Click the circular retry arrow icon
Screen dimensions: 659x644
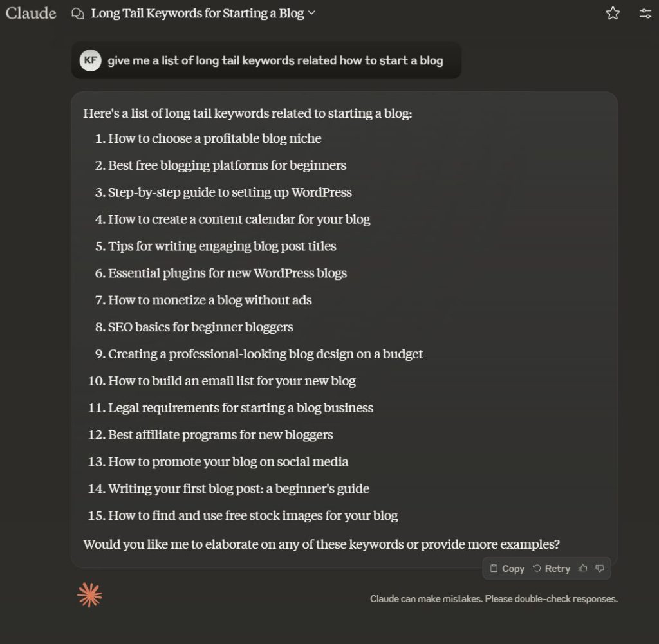click(x=538, y=568)
